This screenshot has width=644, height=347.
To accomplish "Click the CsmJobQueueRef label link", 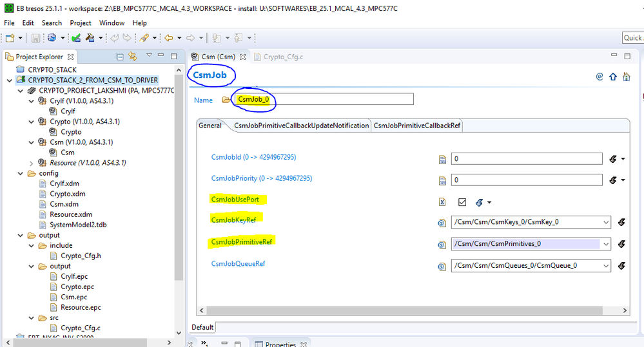I will click(239, 264).
